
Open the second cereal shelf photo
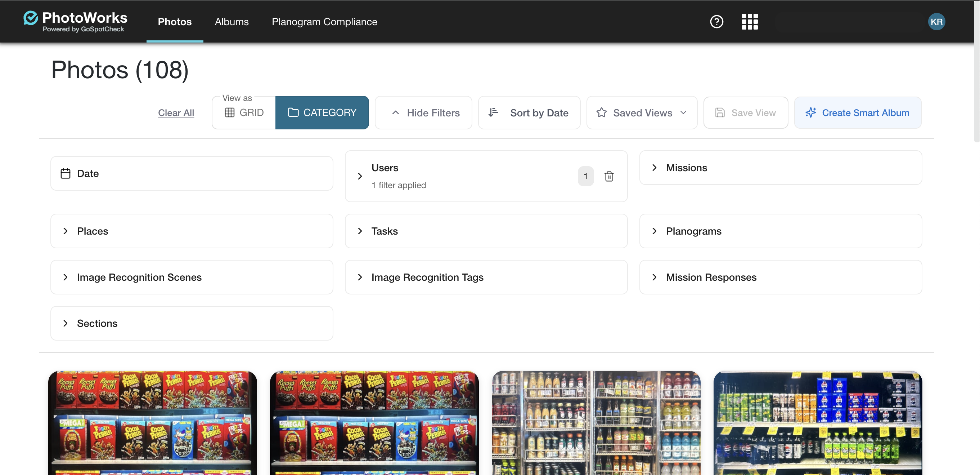click(374, 423)
